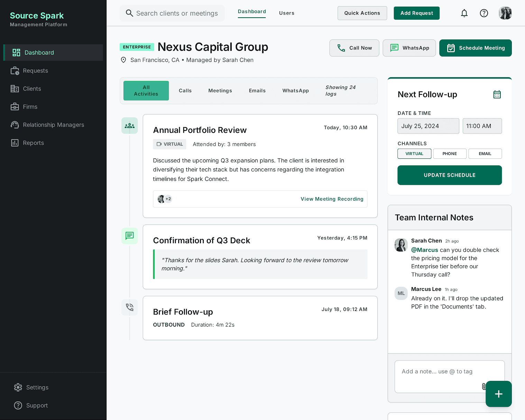Screen dimensions: 525x420
Task: Click the chat message timeline icon
Action: pyautogui.click(x=130, y=236)
